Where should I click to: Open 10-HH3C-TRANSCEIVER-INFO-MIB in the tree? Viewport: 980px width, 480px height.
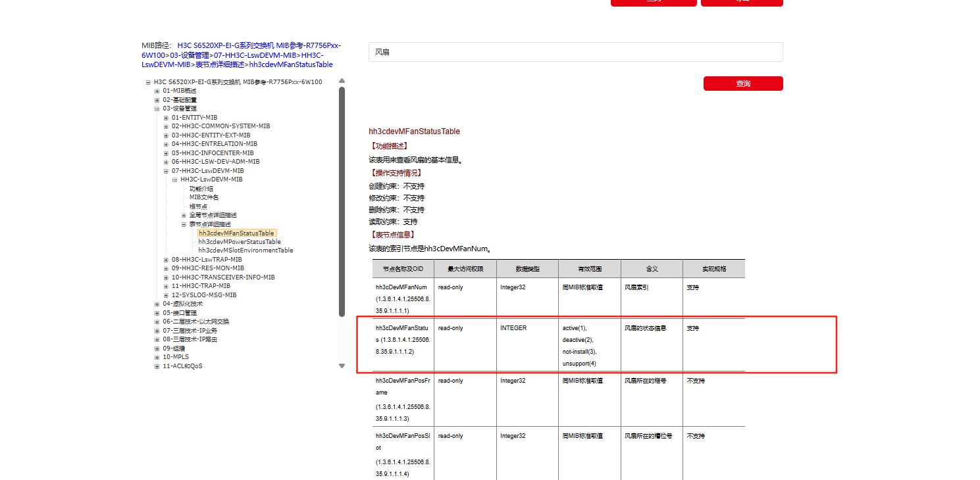[x=223, y=277]
